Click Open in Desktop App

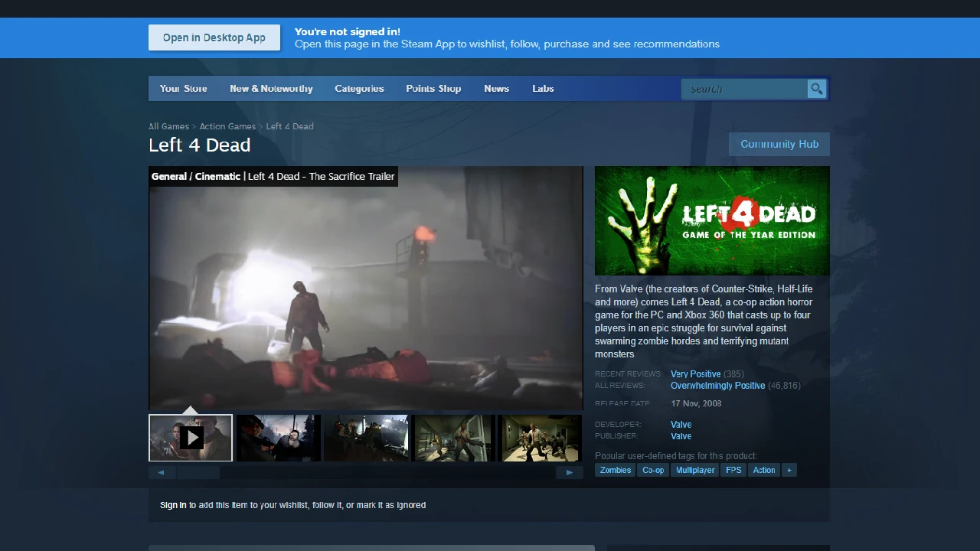tap(214, 37)
